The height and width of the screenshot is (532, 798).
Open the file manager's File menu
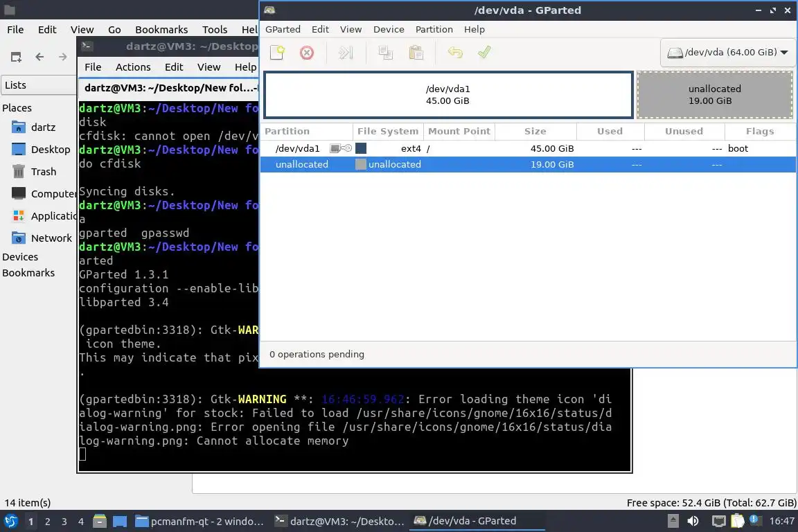[15, 30]
